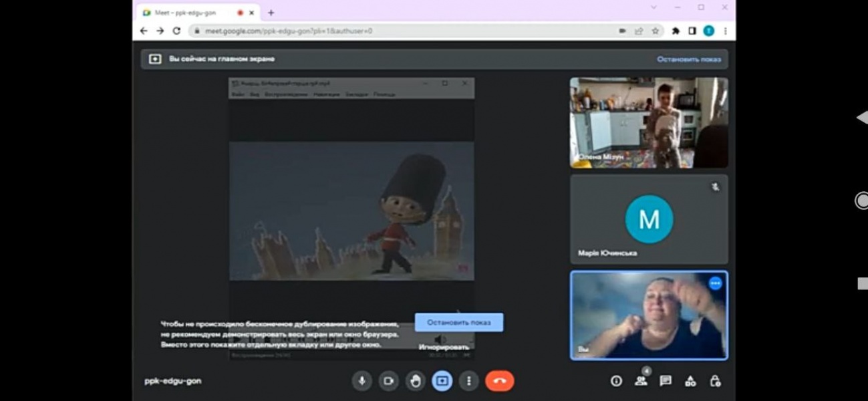This screenshot has width=868, height=401.
Task: Open meeting details info icon
Action: 616,381
